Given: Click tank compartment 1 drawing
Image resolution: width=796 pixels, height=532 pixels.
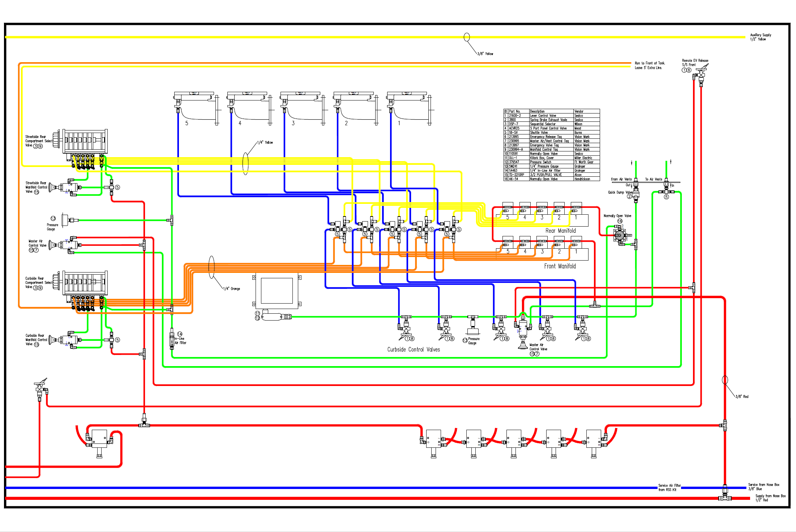Looking at the screenshot, I should 410,108.
